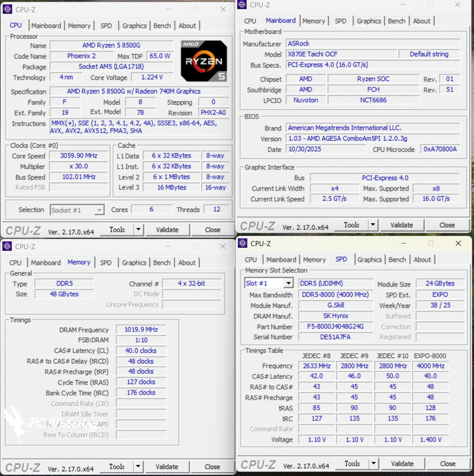Click the CPU-Z app icon in the CPU window title bar

pos(7,9)
